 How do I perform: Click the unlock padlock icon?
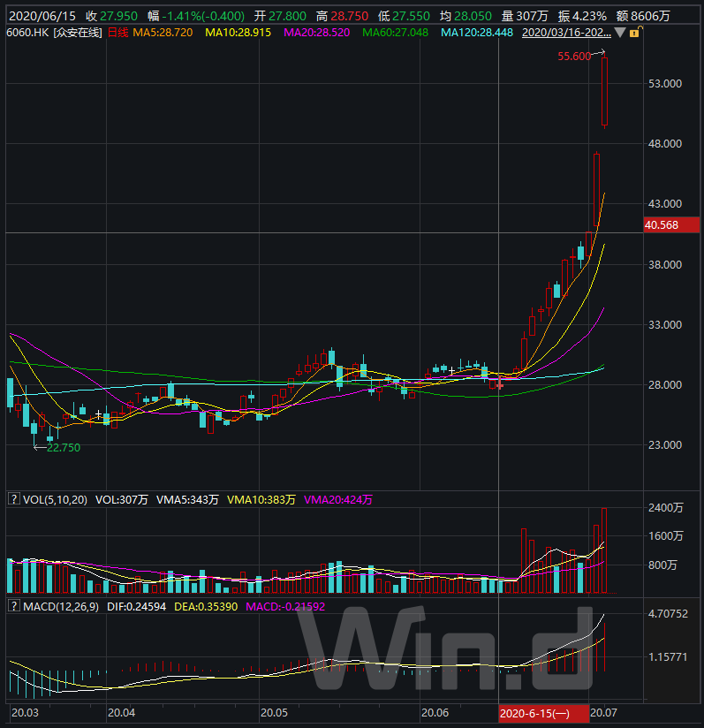(x=635, y=32)
